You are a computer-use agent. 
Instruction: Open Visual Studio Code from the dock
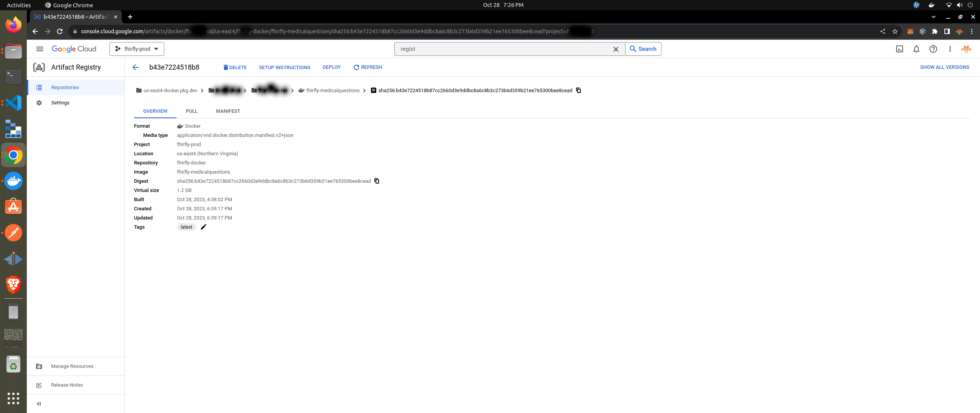tap(13, 103)
